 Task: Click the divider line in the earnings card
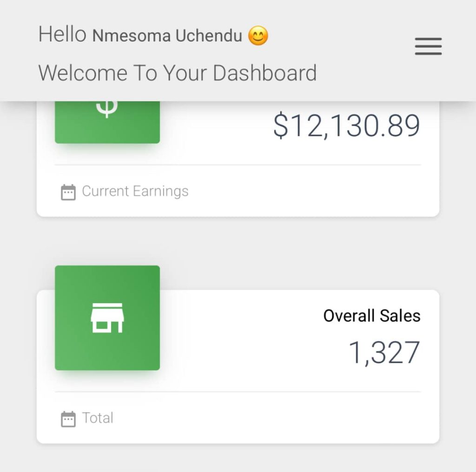(238, 165)
